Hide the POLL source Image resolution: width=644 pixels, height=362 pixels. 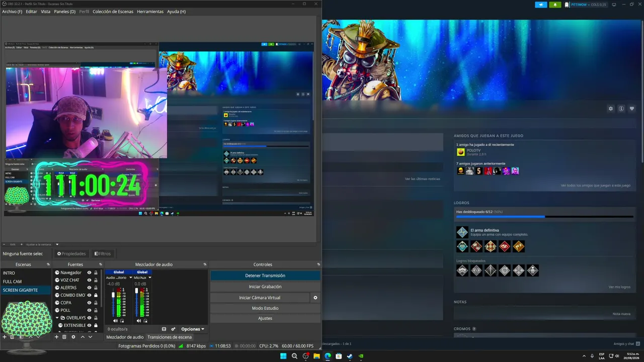point(89,310)
